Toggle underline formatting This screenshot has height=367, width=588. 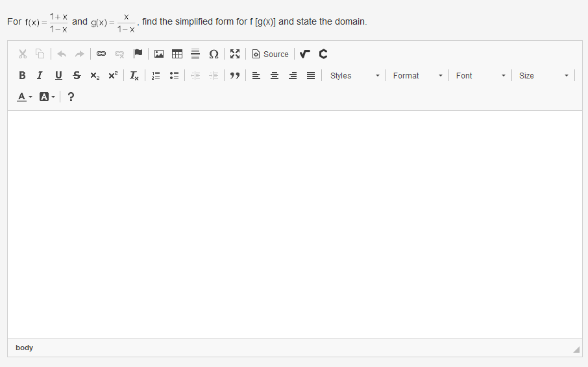58,76
